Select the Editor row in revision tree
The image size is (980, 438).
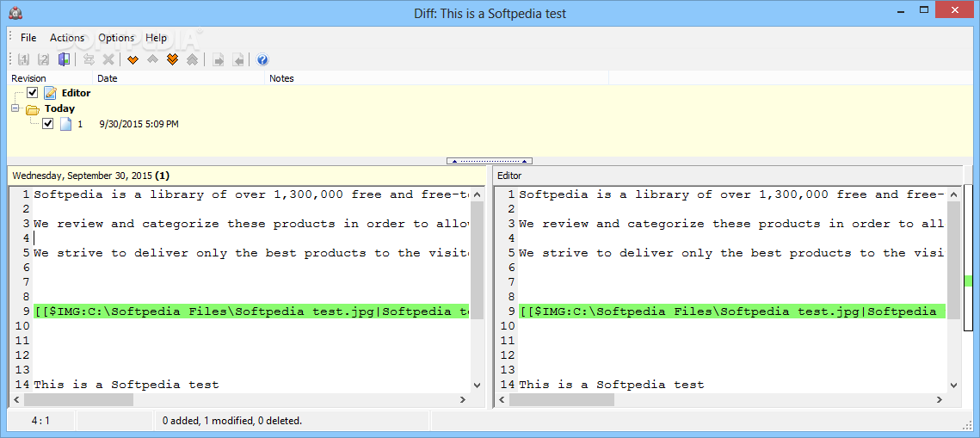77,93
